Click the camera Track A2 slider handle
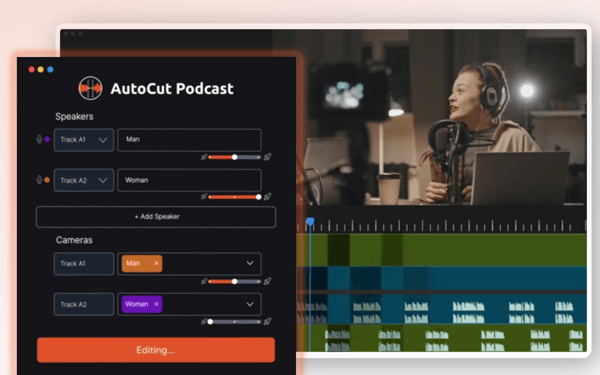The image size is (600, 375). [210, 321]
